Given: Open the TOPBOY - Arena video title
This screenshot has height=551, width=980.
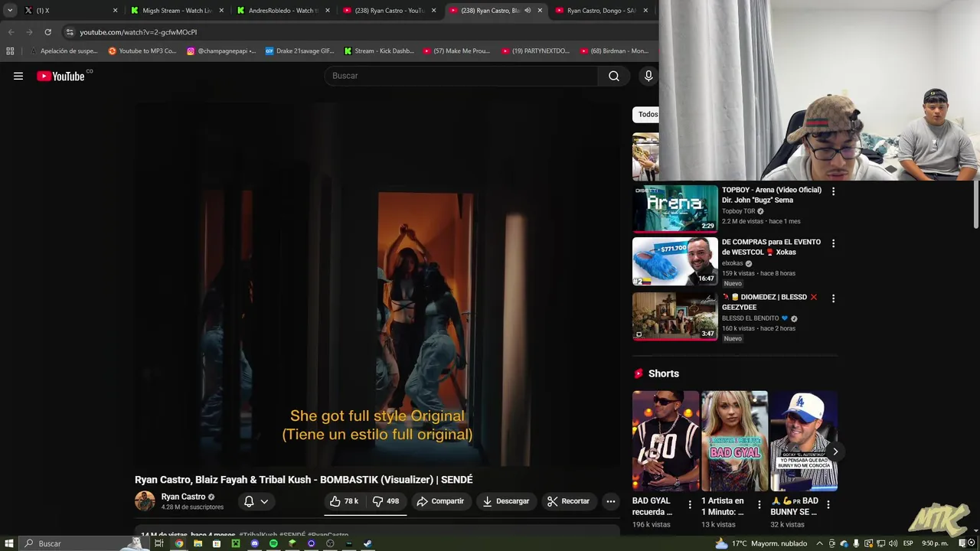Looking at the screenshot, I should pyautogui.click(x=771, y=194).
